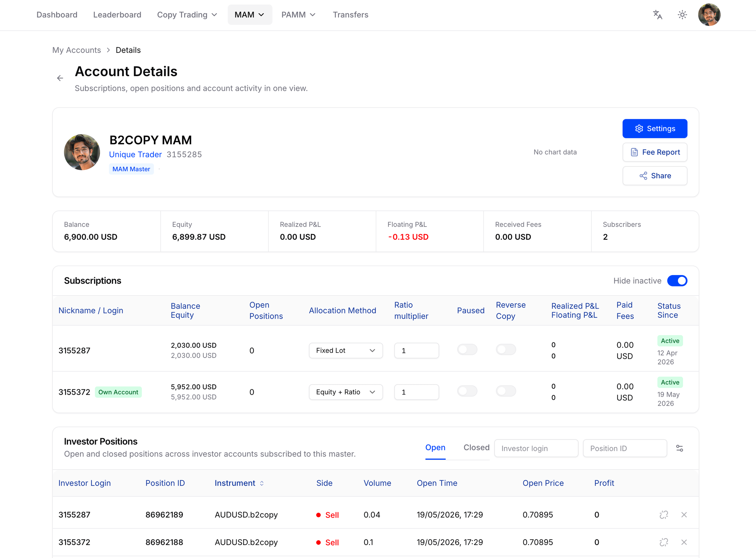The image size is (756, 558).
Task: Go to the Dashboard page
Action: click(57, 15)
